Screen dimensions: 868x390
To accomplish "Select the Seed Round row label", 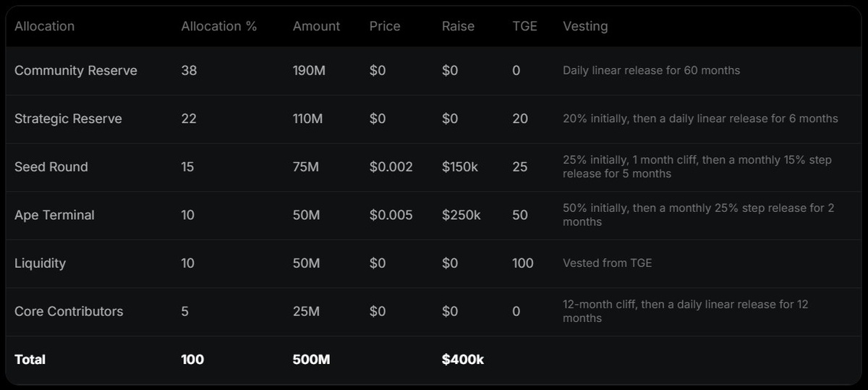I will pyautogui.click(x=51, y=167).
